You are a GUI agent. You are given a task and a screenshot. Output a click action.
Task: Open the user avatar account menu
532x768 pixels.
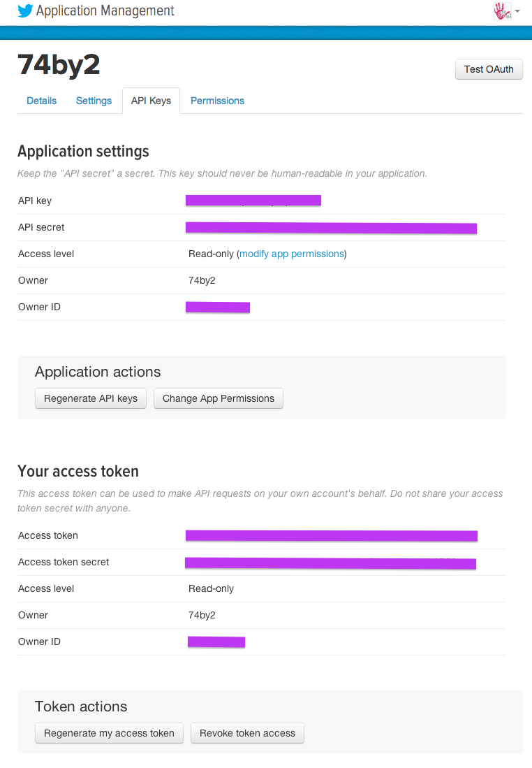pyautogui.click(x=502, y=10)
